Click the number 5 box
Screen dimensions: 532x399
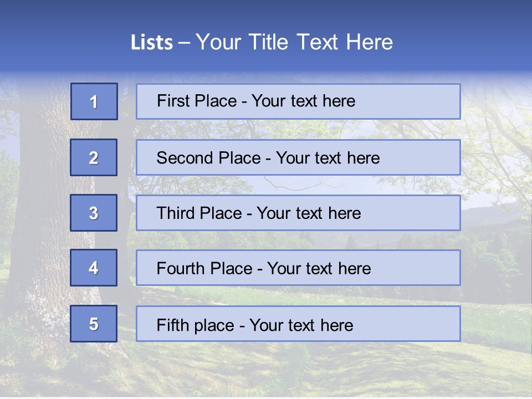click(x=94, y=324)
